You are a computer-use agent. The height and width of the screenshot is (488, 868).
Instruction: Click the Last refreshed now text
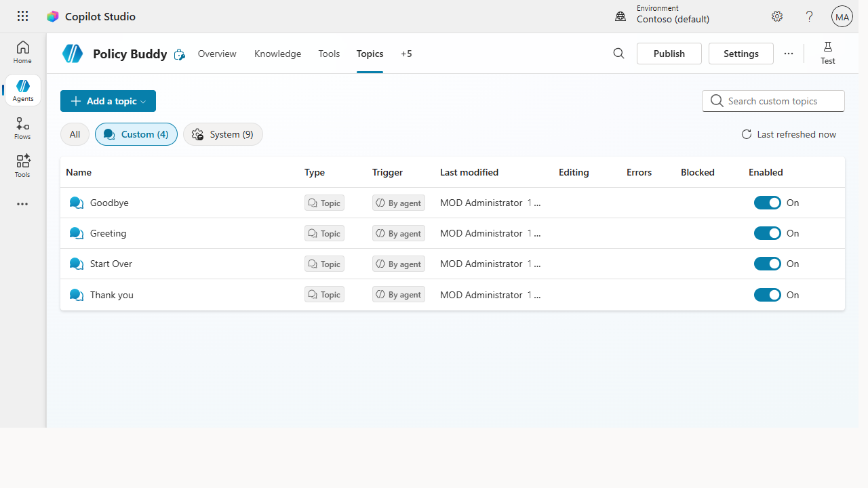(797, 134)
